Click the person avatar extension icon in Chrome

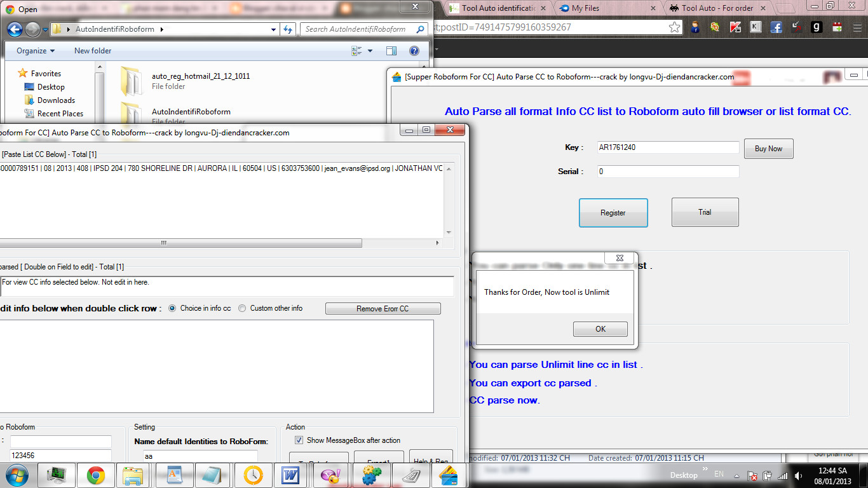tap(695, 27)
